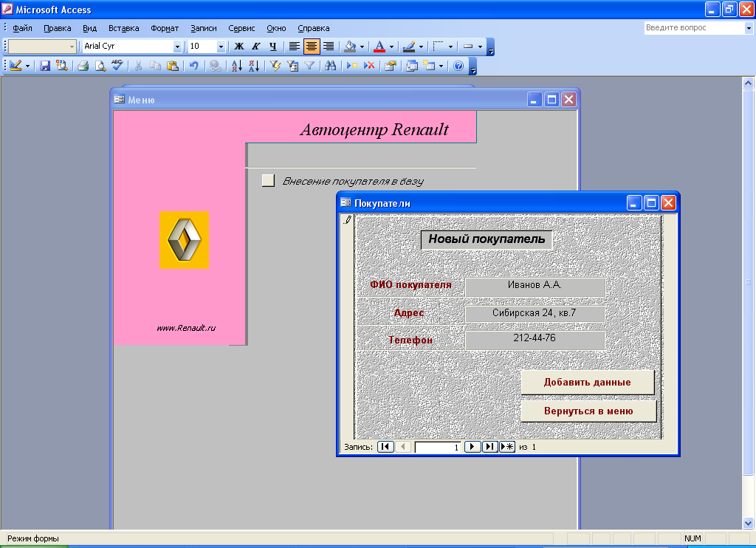
Task: Click the insert hyperlink icon
Action: (x=216, y=66)
